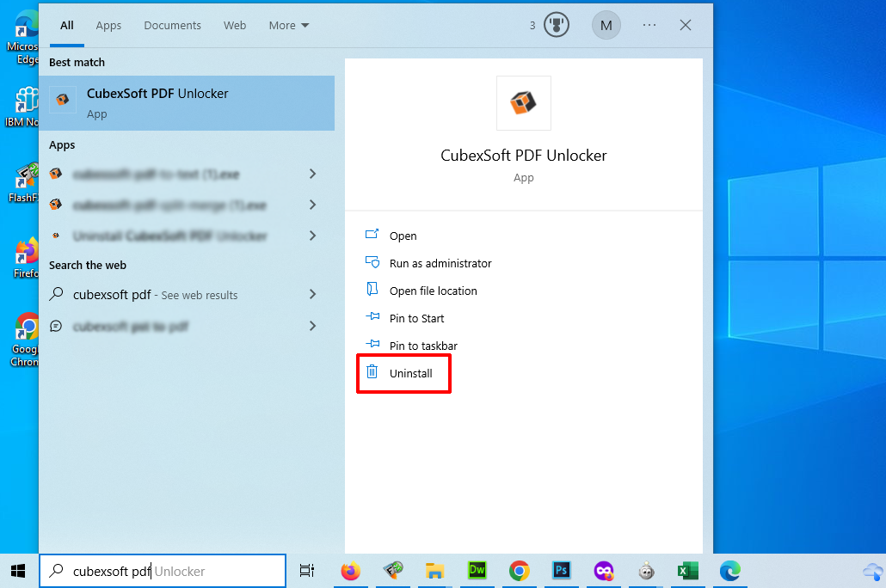Select the FlashFXP desktop shortcut
This screenshot has width=886, height=588.
pos(24,182)
